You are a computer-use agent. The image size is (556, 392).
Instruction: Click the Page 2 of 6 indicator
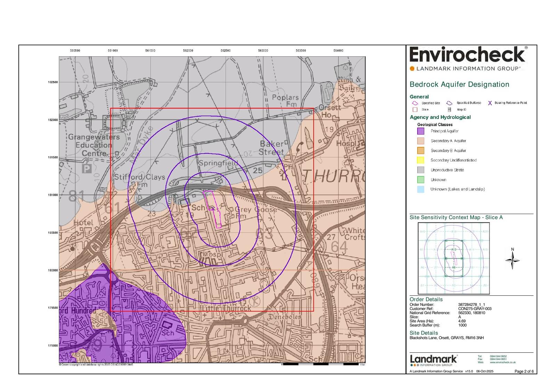[524, 371]
